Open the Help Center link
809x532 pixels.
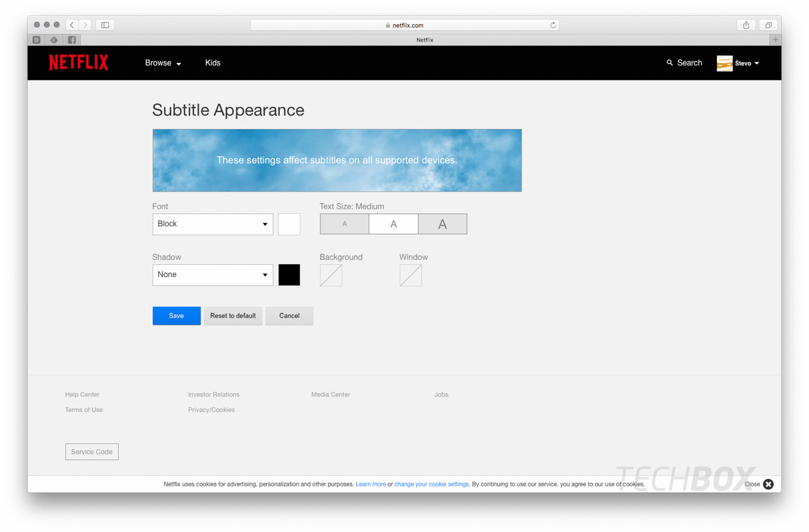[82, 394]
